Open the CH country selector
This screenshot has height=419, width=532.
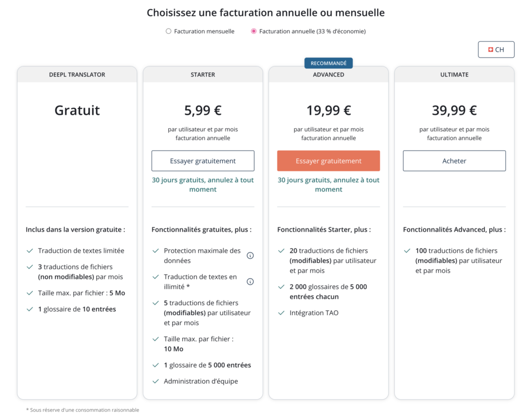coord(496,49)
